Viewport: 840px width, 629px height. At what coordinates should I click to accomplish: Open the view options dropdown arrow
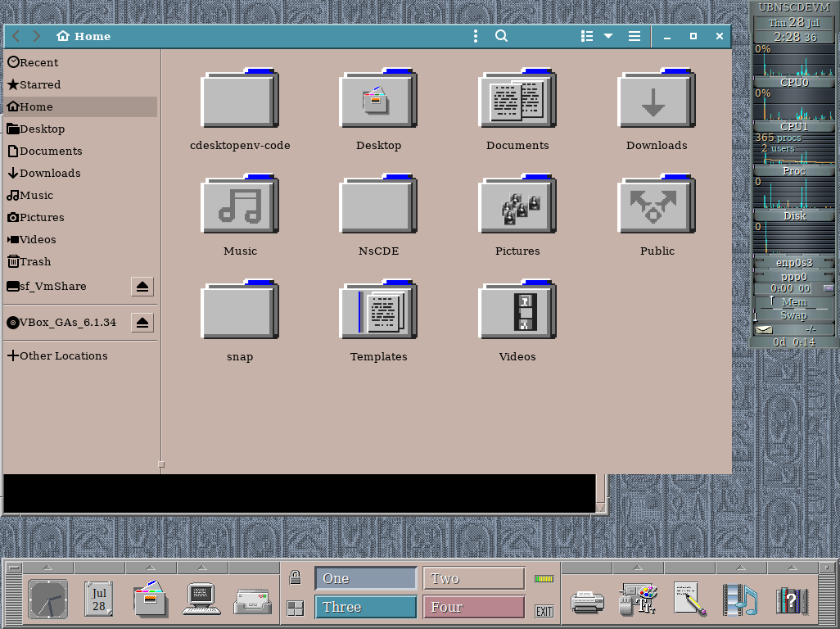(607, 36)
